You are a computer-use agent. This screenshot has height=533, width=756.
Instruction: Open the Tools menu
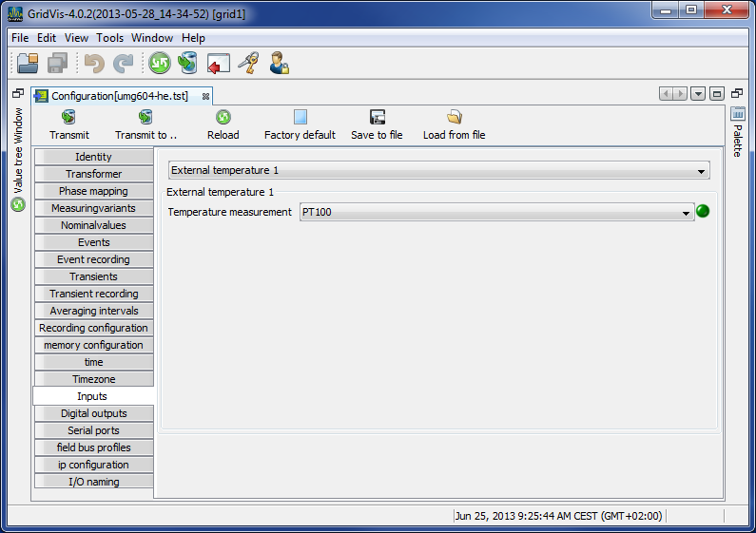point(109,38)
